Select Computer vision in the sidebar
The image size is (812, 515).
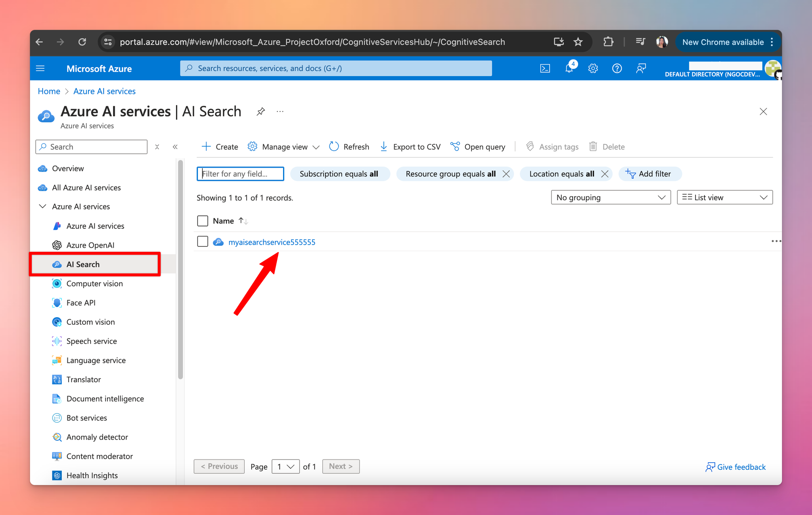pos(94,284)
